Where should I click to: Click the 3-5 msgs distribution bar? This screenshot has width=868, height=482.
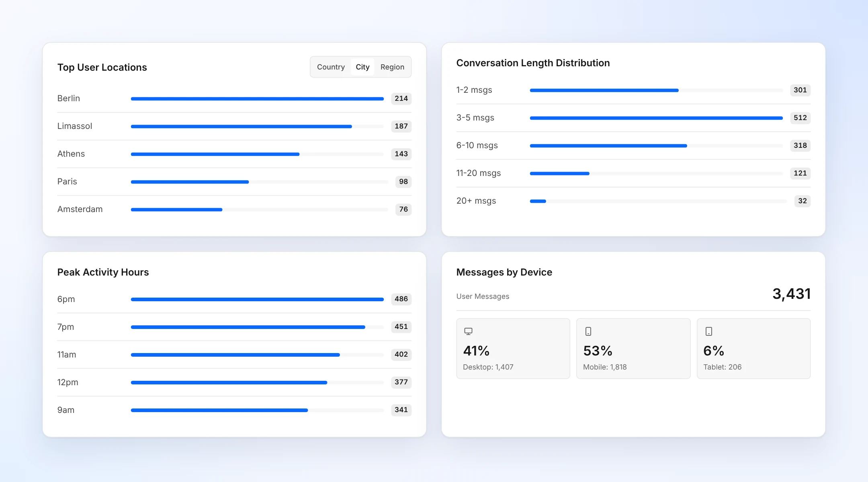656,118
